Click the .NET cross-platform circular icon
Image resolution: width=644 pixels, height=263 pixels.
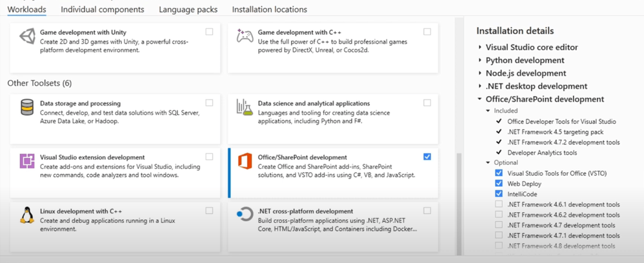point(245,215)
